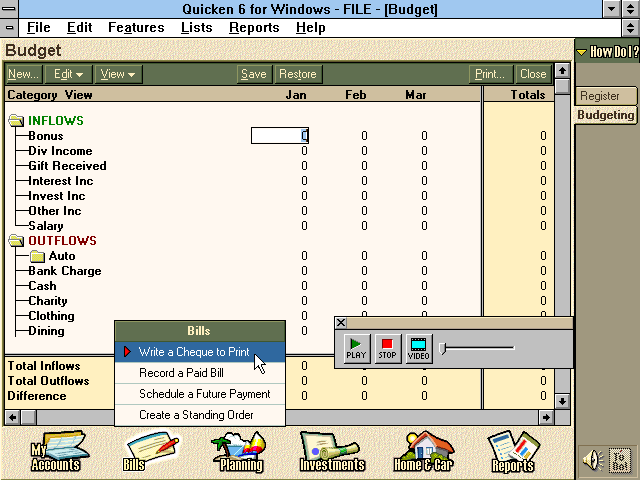This screenshot has height=480, width=640.
Task: Close the media player panel
Action: (341, 323)
